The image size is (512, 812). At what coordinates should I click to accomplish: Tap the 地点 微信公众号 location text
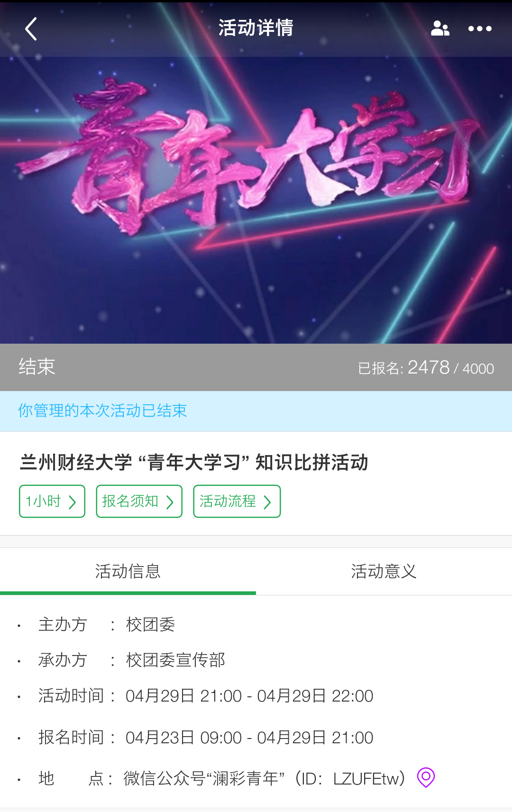[x=264, y=778]
